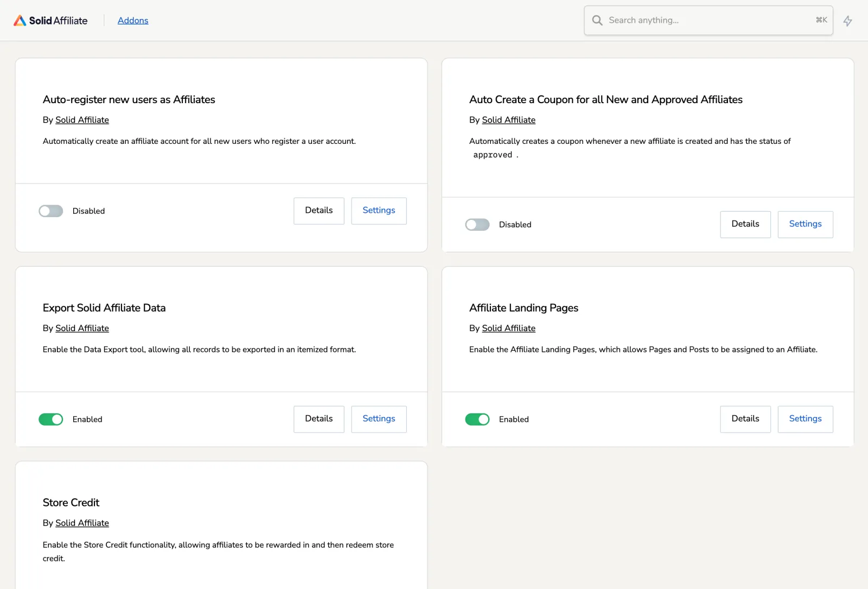
Task: View Details for Affiliate Landing Pages
Action: click(745, 419)
